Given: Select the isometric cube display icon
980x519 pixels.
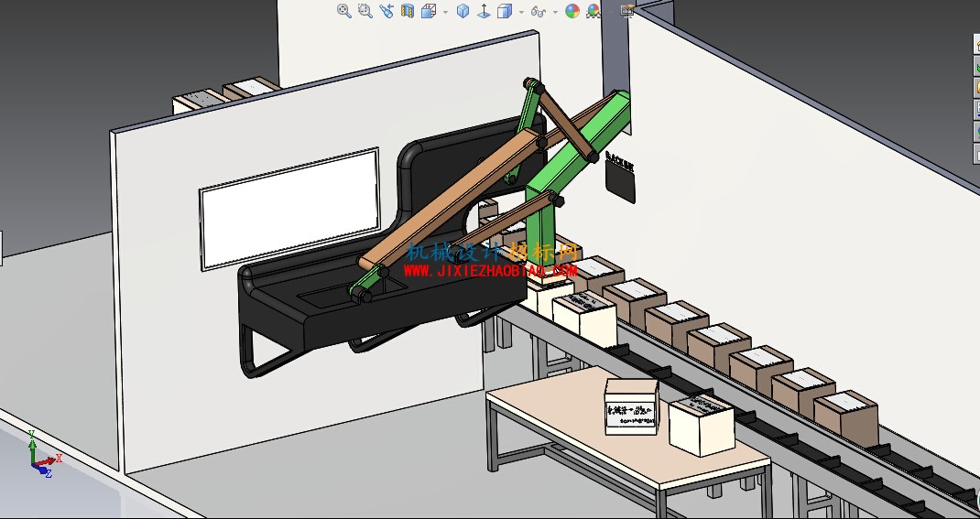Looking at the screenshot, I should click(463, 11).
